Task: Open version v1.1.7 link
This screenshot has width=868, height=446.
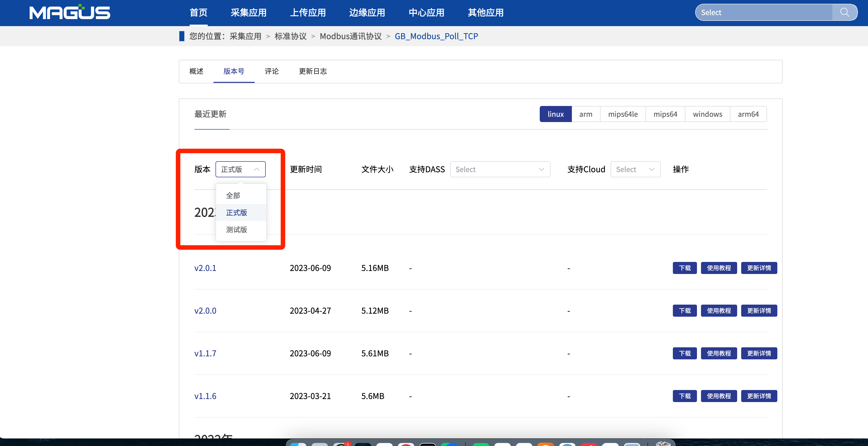Action: (x=205, y=353)
